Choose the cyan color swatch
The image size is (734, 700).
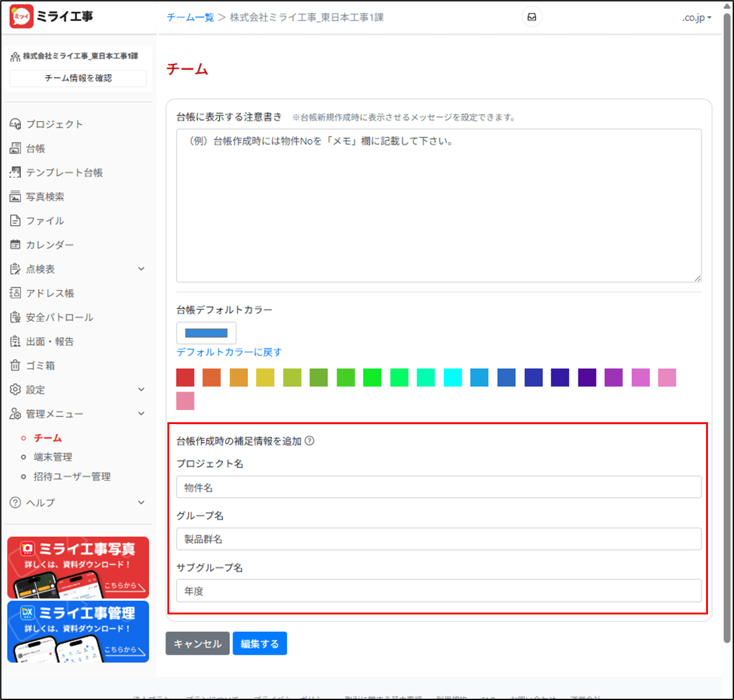coord(453,378)
